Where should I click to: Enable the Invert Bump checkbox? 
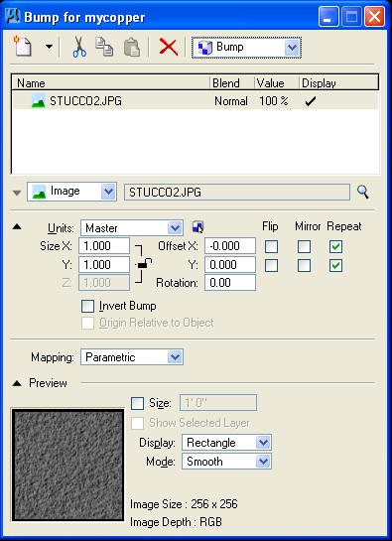point(87,306)
